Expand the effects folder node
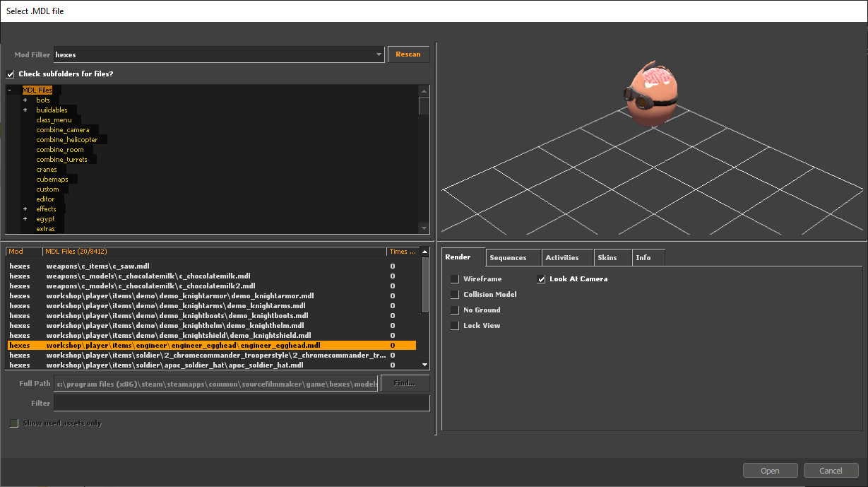The image size is (868, 487). click(25, 209)
